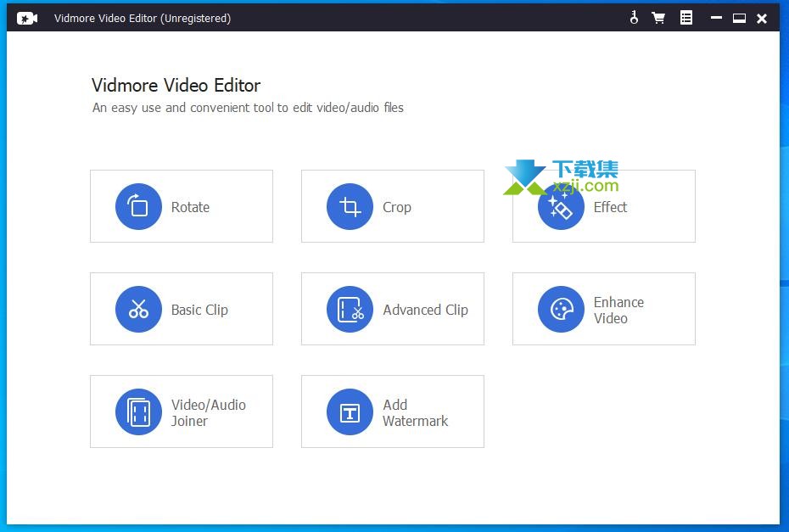Click the Crop circular icon
The height and width of the screenshot is (532, 789).
pos(350,206)
